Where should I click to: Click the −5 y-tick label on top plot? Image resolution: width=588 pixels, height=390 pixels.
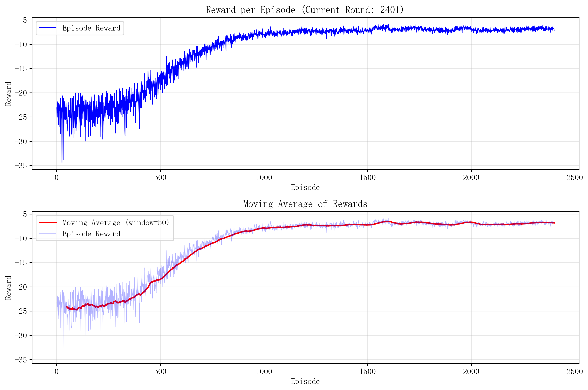coord(23,20)
